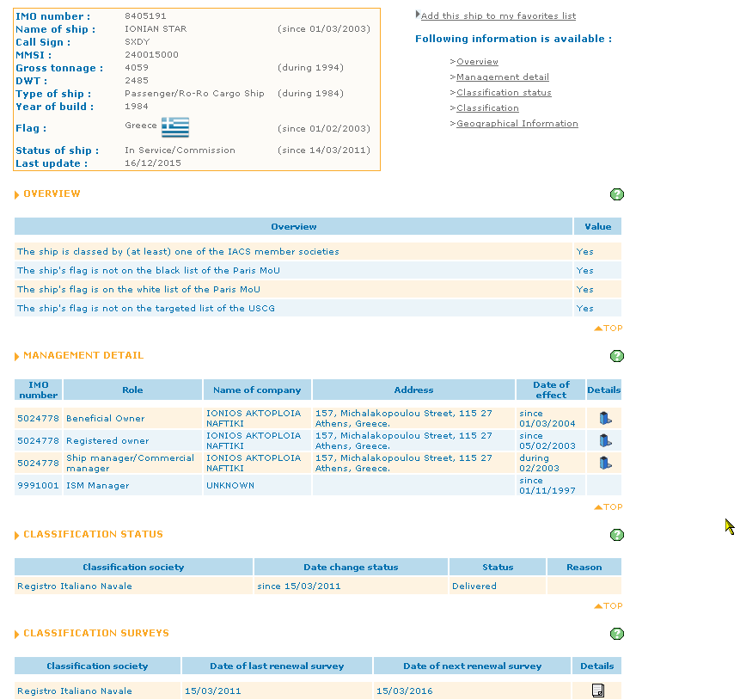This screenshot has width=740, height=700.
Task: Click the Classification Surveys heading arrow
Action: (17, 635)
